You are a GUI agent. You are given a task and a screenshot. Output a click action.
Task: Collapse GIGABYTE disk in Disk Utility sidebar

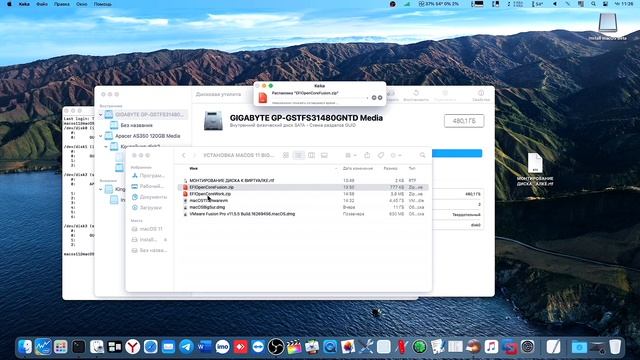click(101, 115)
